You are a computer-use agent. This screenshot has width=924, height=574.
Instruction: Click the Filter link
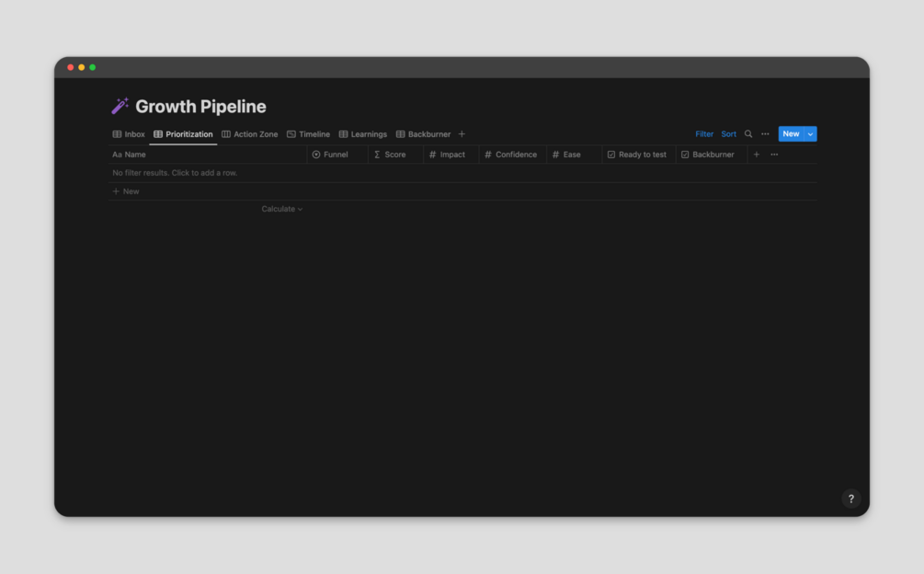click(704, 134)
